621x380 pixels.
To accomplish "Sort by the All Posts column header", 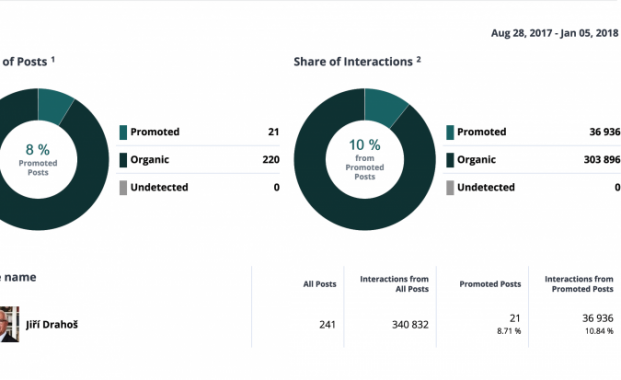I will (x=320, y=284).
